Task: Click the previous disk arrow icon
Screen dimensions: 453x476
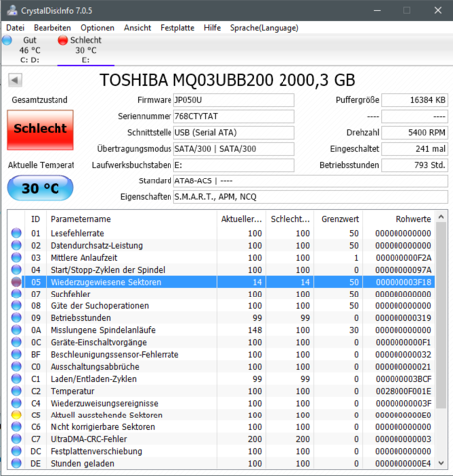Action: 15,80
